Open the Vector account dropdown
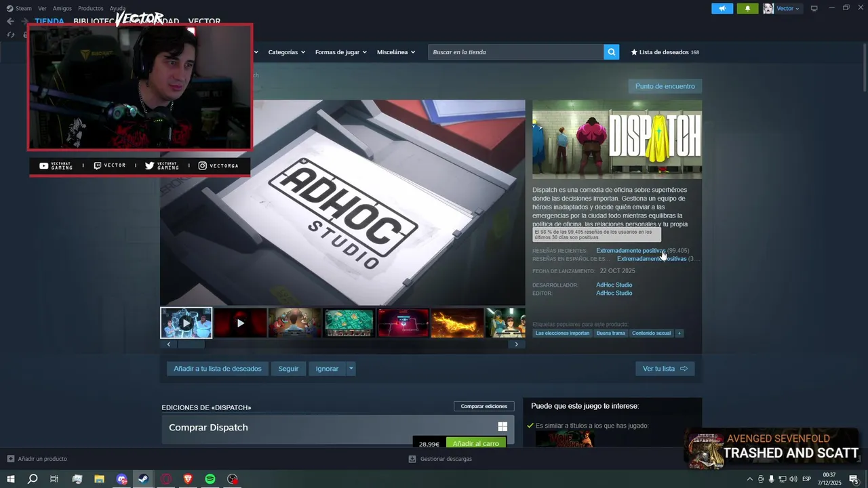The image size is (868, 488). (782, 8)
